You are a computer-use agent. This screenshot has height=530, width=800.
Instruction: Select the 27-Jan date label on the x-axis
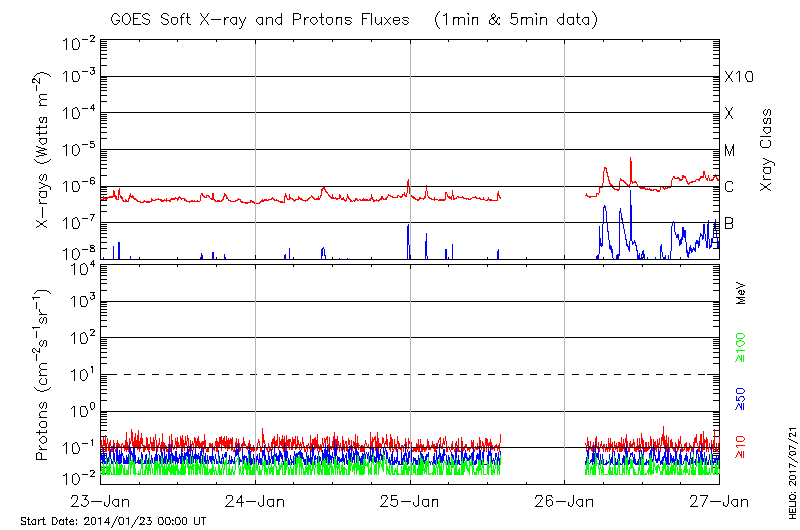[719, 500]
